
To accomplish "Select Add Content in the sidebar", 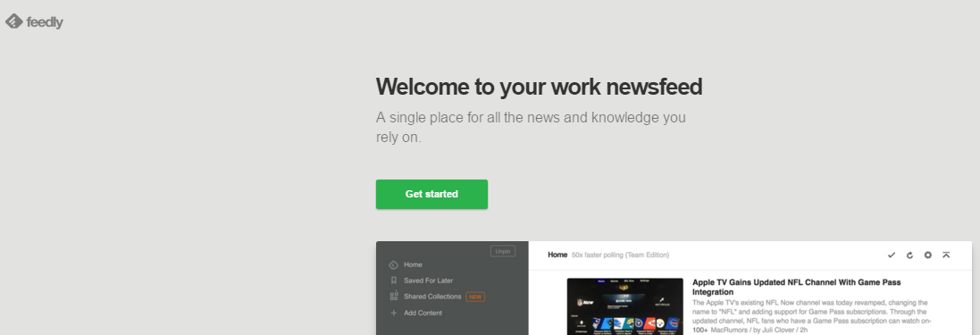I will (x=423, y=314).
